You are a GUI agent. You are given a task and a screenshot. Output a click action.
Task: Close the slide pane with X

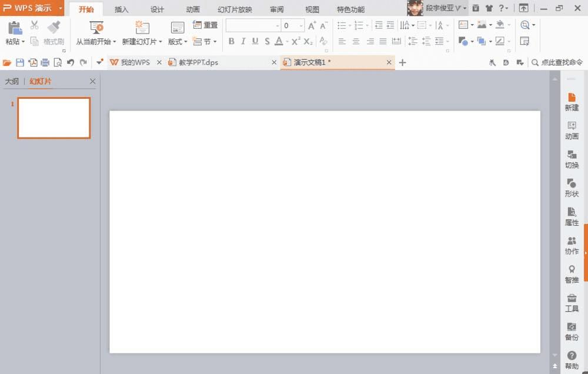pos(93,81)
